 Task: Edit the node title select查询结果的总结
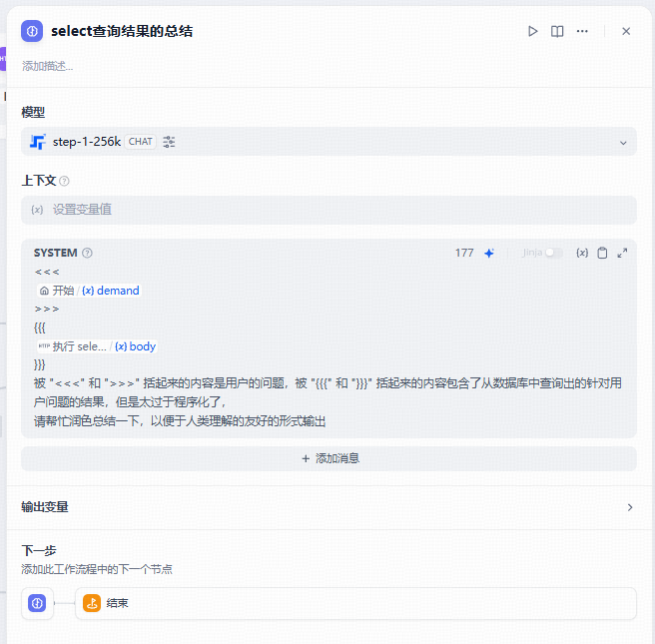122,31
